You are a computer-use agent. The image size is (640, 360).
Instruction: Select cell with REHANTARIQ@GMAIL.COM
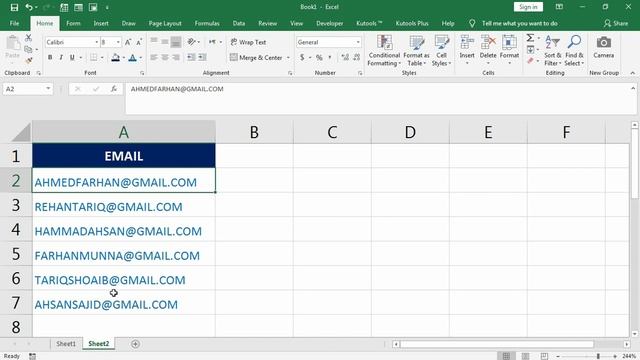pos(124,207)
